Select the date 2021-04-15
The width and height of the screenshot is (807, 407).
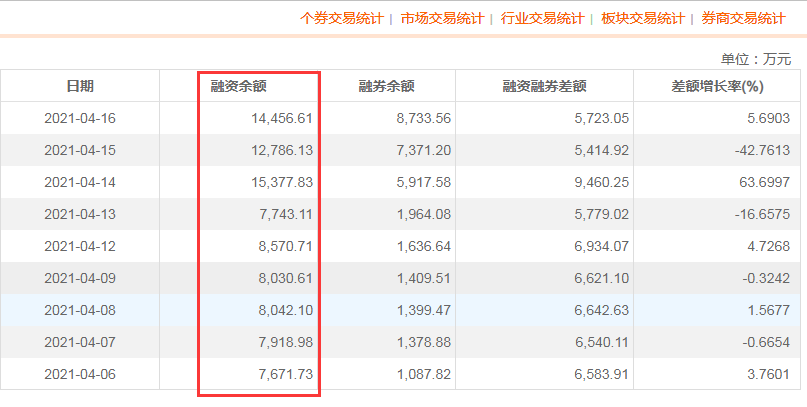pos(80,150)
